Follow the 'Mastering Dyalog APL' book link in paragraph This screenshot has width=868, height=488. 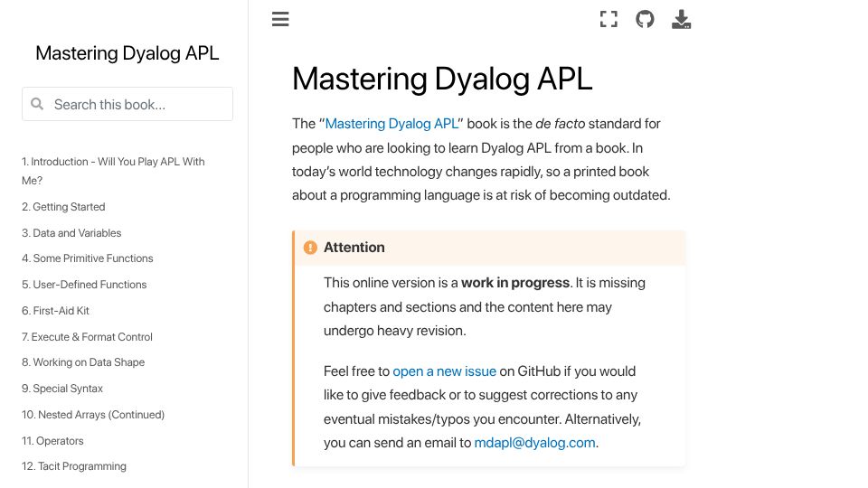392,124
